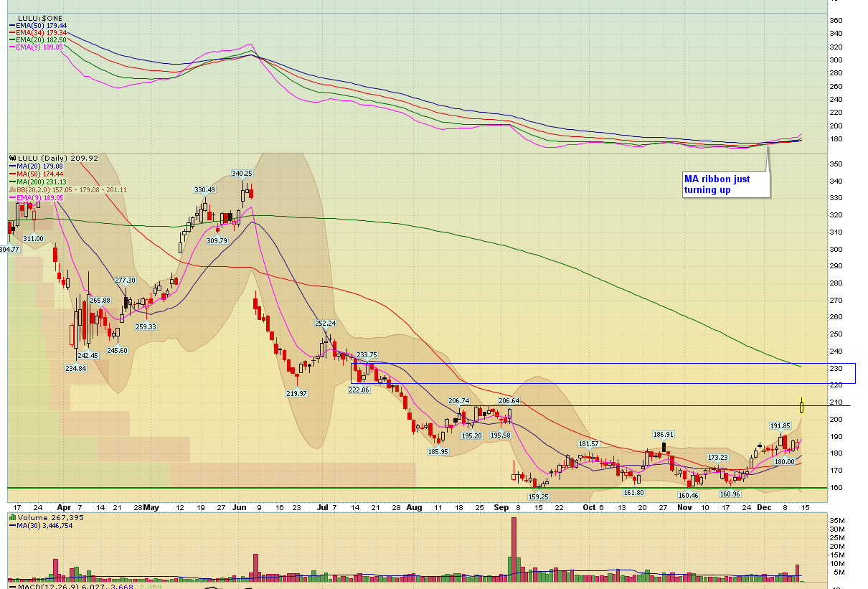Click the 252.24 price label near July

[x=326, y=324]
